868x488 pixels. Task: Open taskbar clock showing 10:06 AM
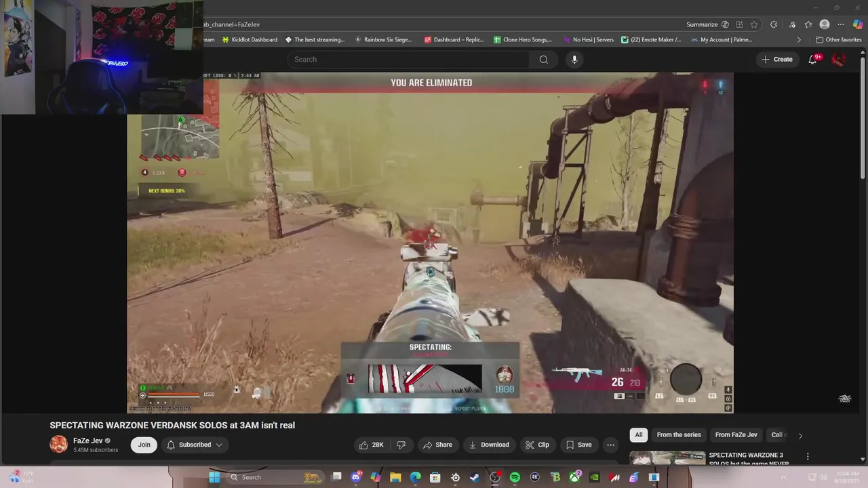tap(848, 477)
